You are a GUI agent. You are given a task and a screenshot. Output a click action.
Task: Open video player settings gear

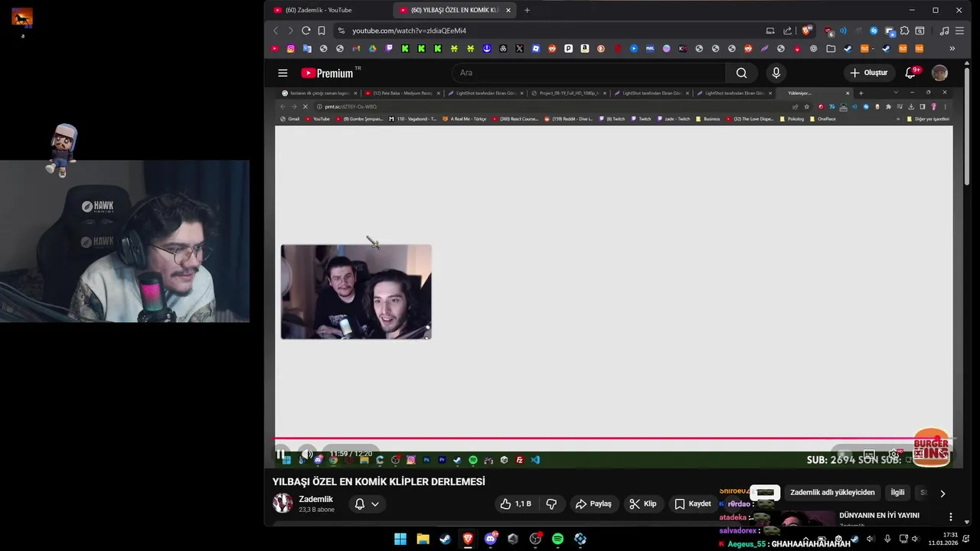coord(893,455)
